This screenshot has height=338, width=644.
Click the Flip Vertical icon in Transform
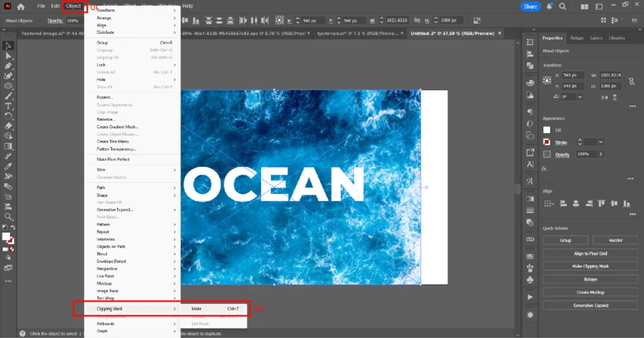pos(615,97)
